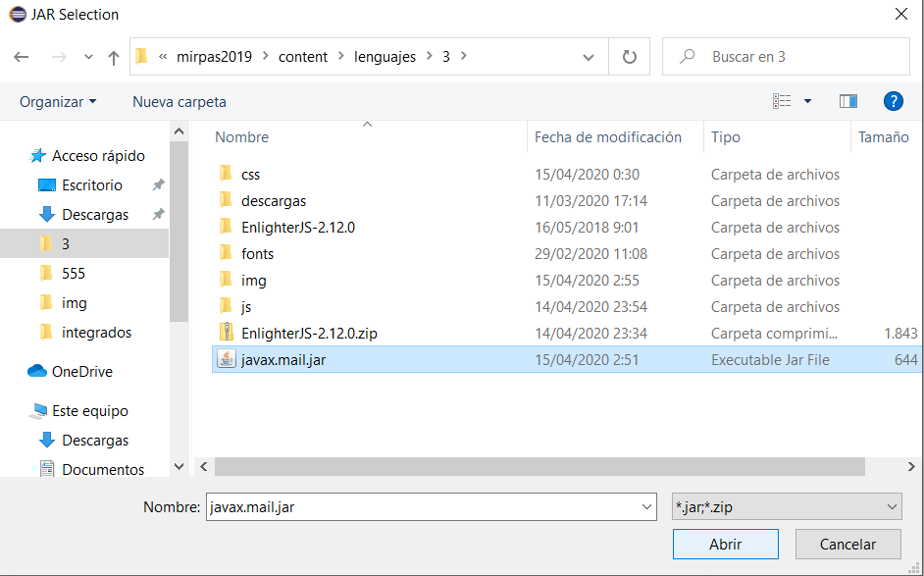This screenshot has width=924, height=576.
Task: Sort by Fecha de modificación column
Action: 607,136
